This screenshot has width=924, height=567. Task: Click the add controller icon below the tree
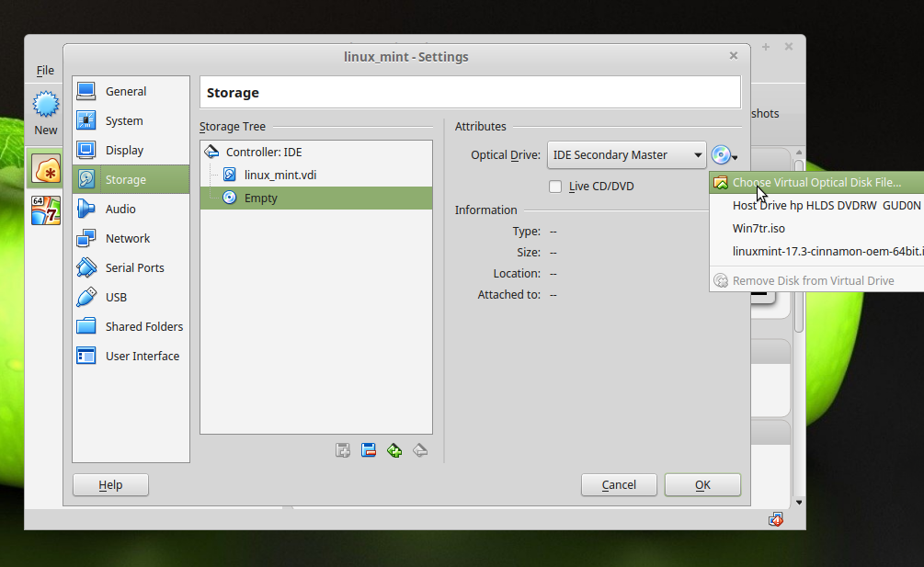point(343,451)
